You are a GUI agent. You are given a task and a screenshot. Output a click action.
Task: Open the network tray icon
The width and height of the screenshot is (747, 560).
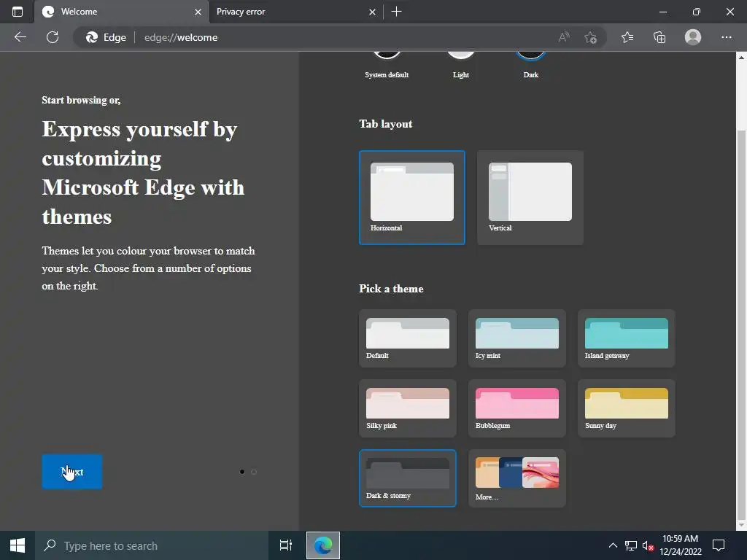pos(631,545)
